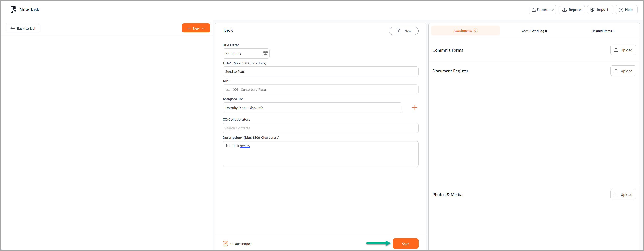Add another assignee with the orange plus icon
This screenshot has height=251, width=644.
point(415,108)
